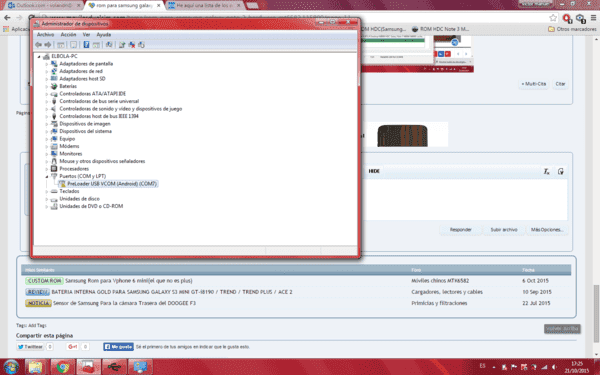600x375 pixels.
Task: Select Mouse y otros dispositivos señaladores
Action: [102, 161]
